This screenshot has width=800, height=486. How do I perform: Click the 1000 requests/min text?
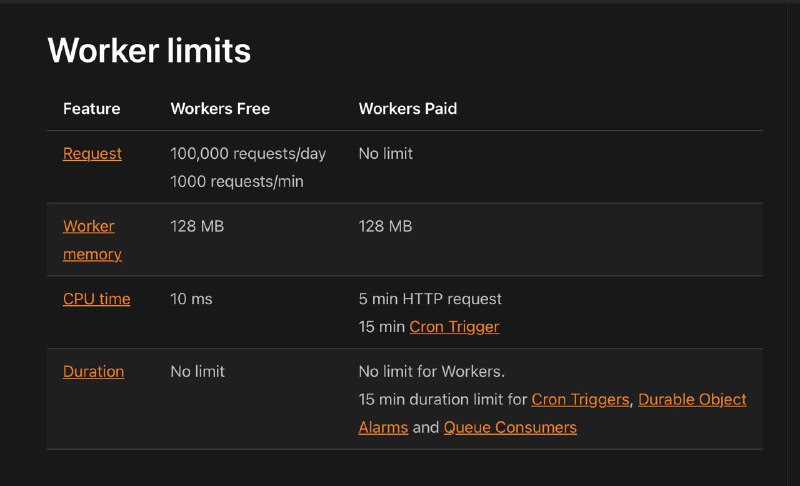[x=237, y=182]
